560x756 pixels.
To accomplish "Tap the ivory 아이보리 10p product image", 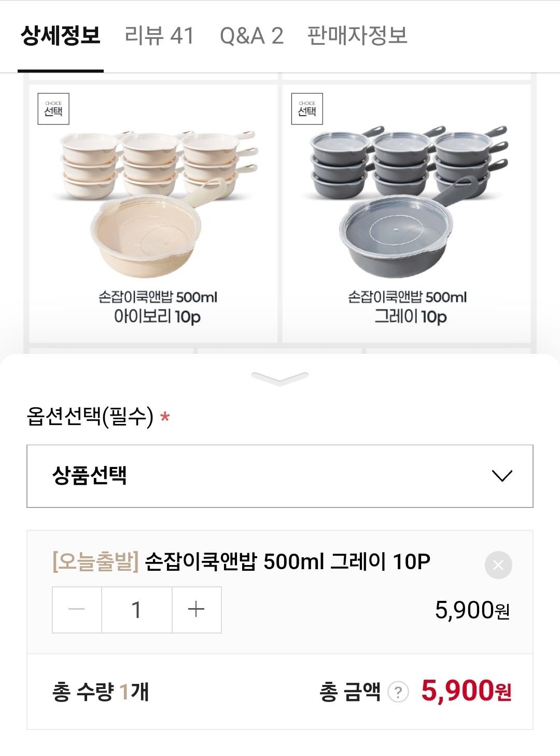I will [156, 202].
